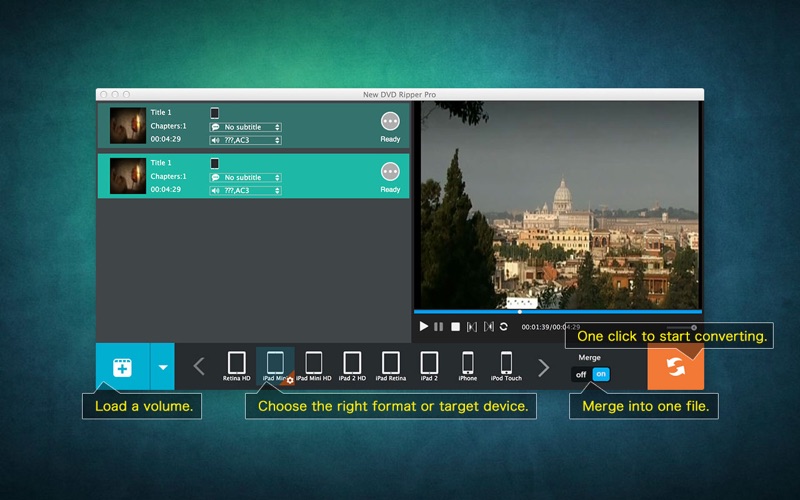Open AC3 audio dropdown in the teal row
The image size is (800, 500).
245,190
